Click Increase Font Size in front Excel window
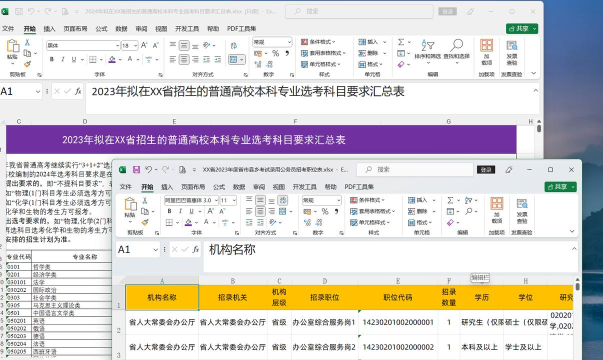Screen dimensions: 603x360 [x=211, y=211]
